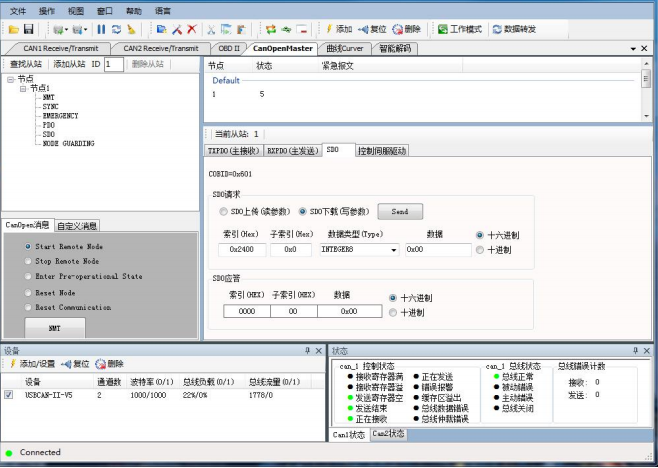Click the scissors cut icon
This screenshot has height=468, width=658.
point(211,29)
